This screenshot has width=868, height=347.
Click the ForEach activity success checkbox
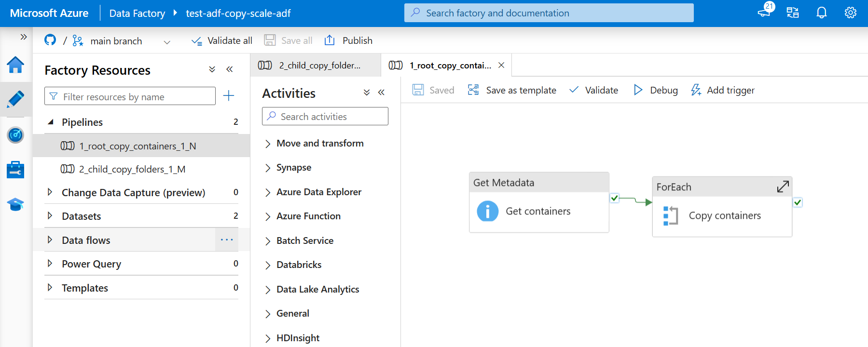click(x=798, y=202)
